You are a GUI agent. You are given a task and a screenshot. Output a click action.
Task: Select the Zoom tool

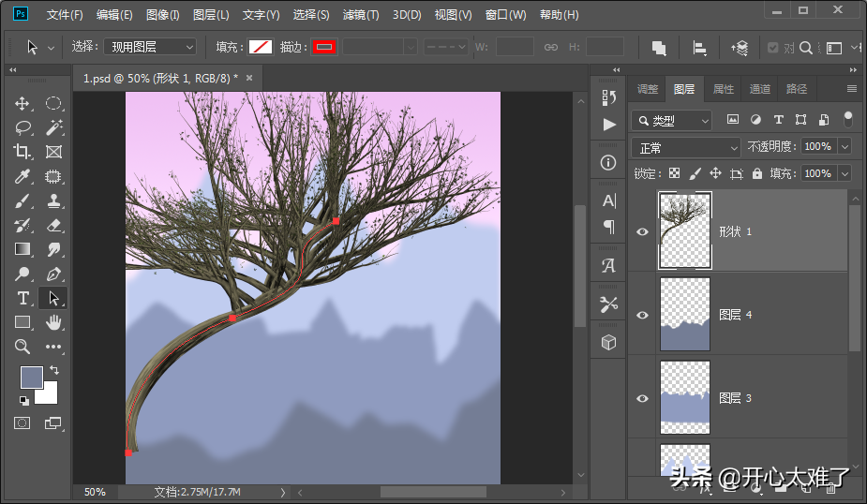click(x=22, y=347)
